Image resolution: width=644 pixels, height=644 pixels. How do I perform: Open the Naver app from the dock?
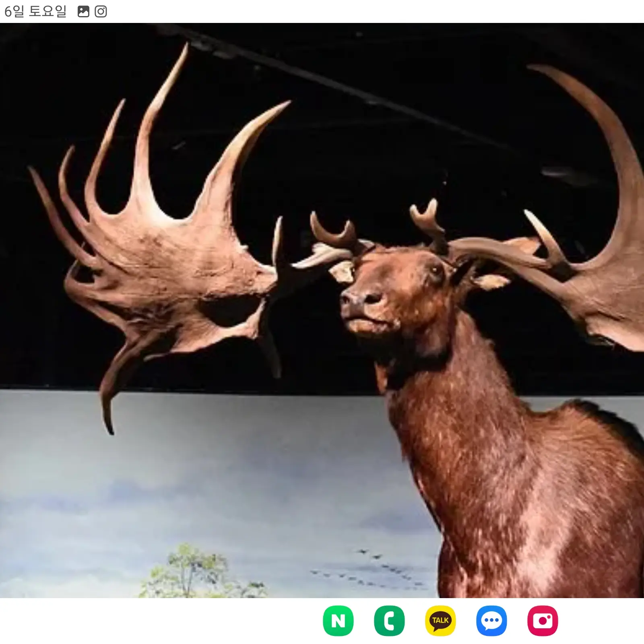(x=338, y=621)
